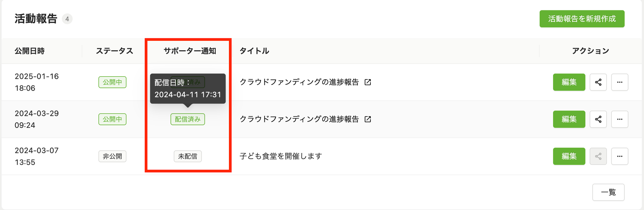Screen dimensions: 644x210
Task: Share the 2025-01-16 activity report
Action: [598, 82]
